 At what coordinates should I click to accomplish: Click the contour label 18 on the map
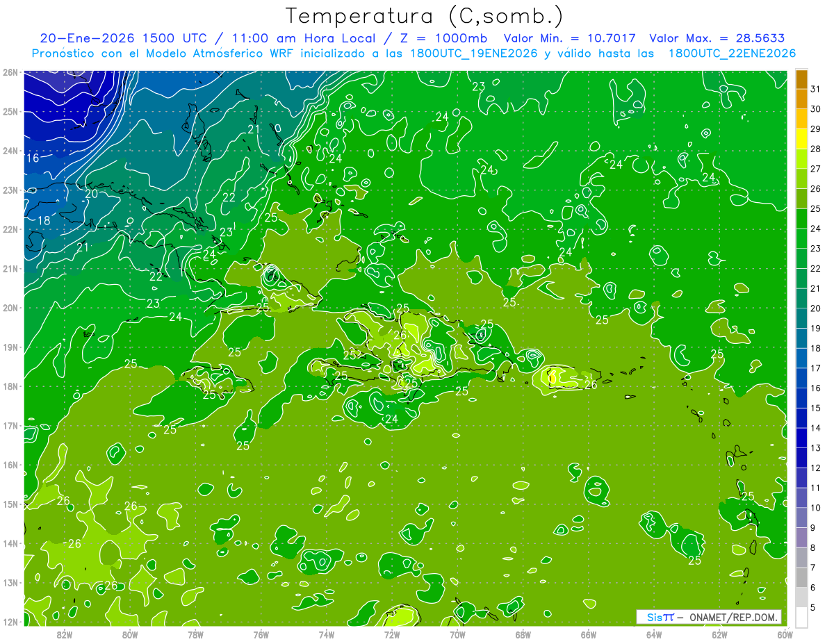[43, 221]
